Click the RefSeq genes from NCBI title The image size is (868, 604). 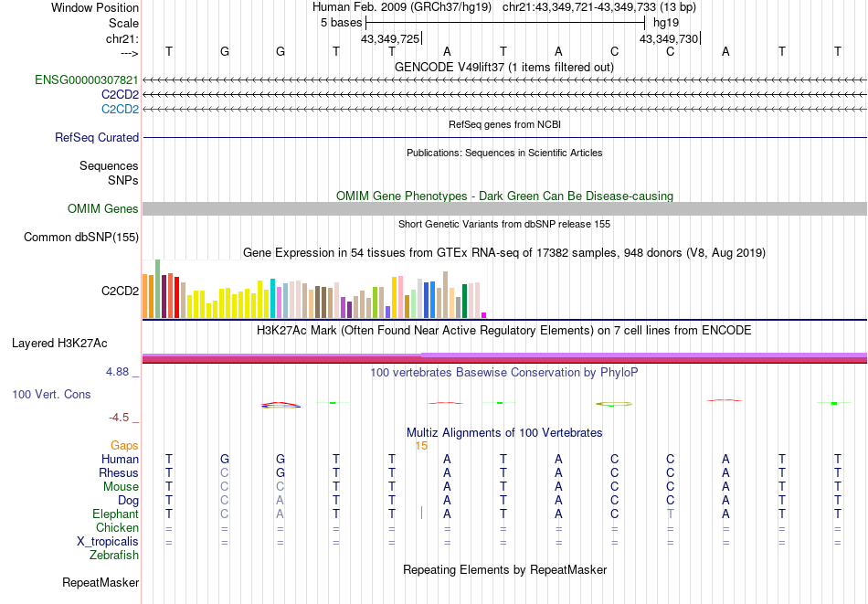point(505,124)
